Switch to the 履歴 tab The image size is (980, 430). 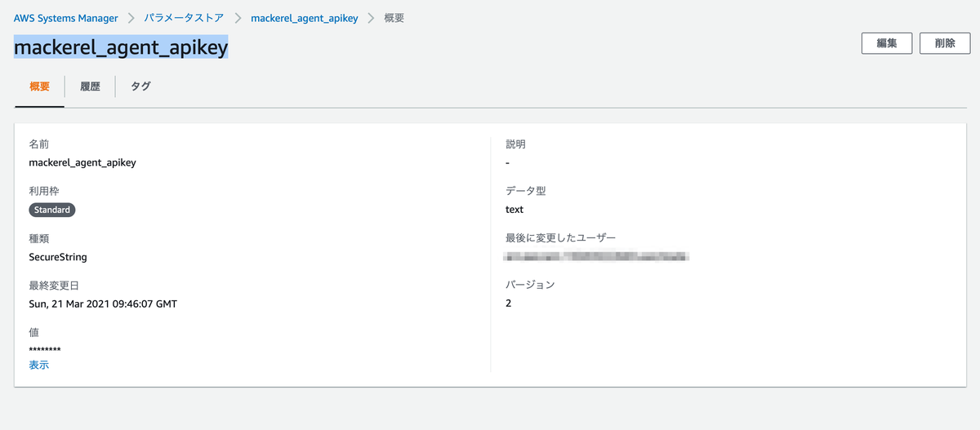(x=90, y=86)
